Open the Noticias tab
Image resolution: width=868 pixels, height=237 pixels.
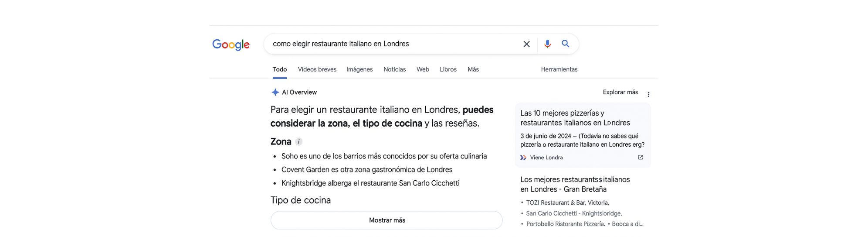[395, 69]
